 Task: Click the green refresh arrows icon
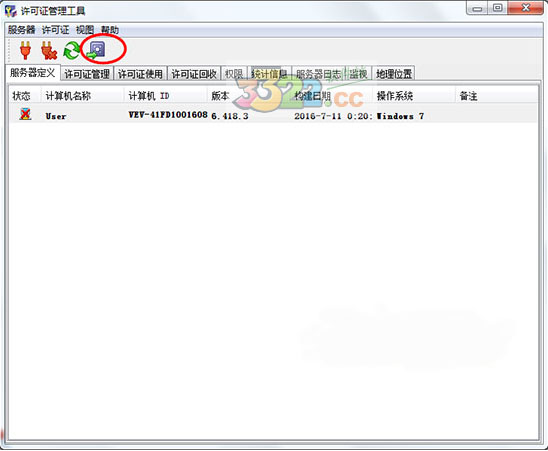click(x=72, y=51)
